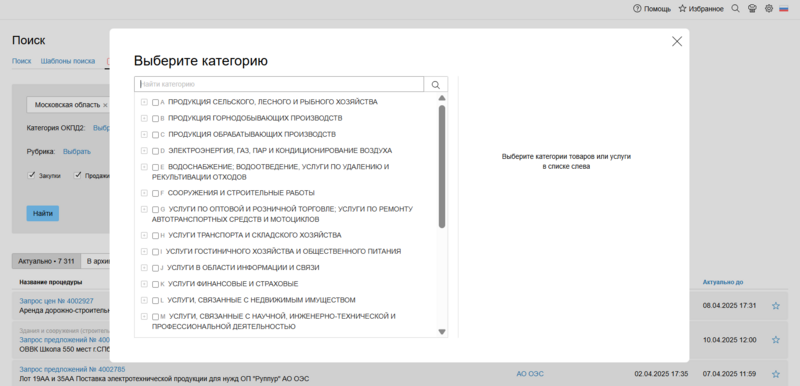Check category K Услуги финансовые и страховые
Viewport: 800px width, 386px height.
[x=155, y=285]
